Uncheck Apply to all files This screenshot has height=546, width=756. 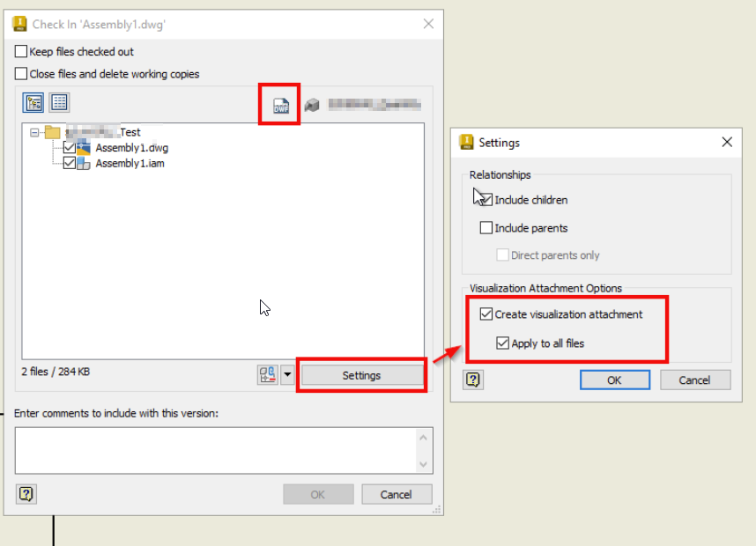pyautogui.click(x=502, y=343)
